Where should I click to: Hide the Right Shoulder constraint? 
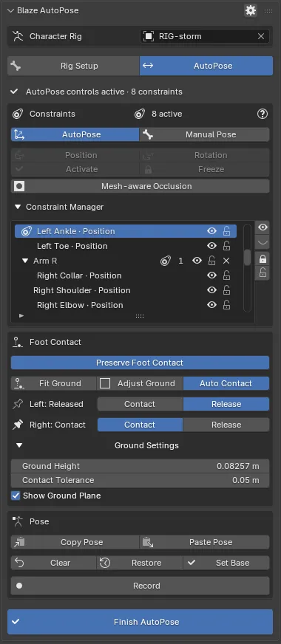click(x=212, y=290)
